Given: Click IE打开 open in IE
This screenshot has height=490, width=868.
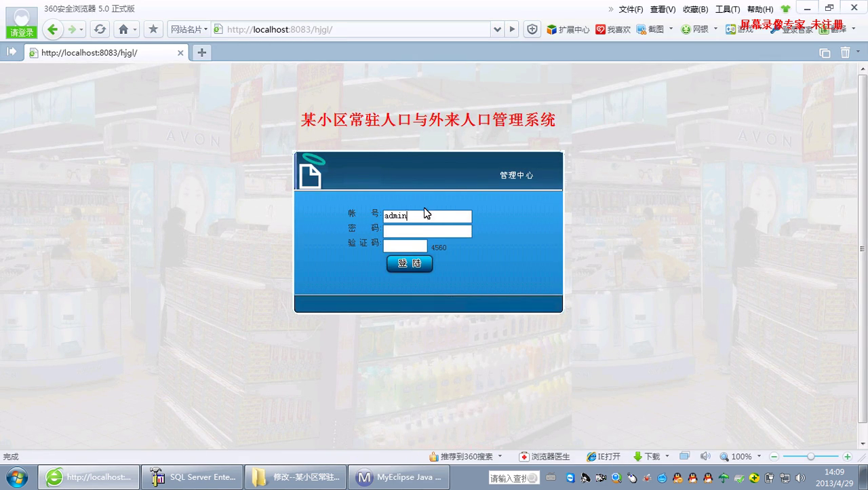Looking at the screenshot, I should (604, 457).
